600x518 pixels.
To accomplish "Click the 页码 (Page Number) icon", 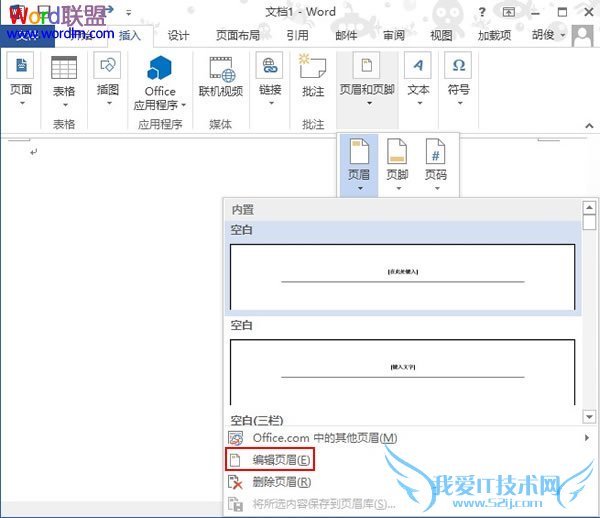I will (x=435, y=151).
